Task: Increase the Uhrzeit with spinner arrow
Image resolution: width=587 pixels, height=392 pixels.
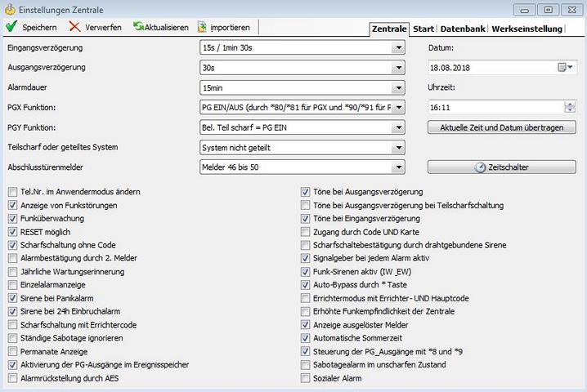Action: 570,104
